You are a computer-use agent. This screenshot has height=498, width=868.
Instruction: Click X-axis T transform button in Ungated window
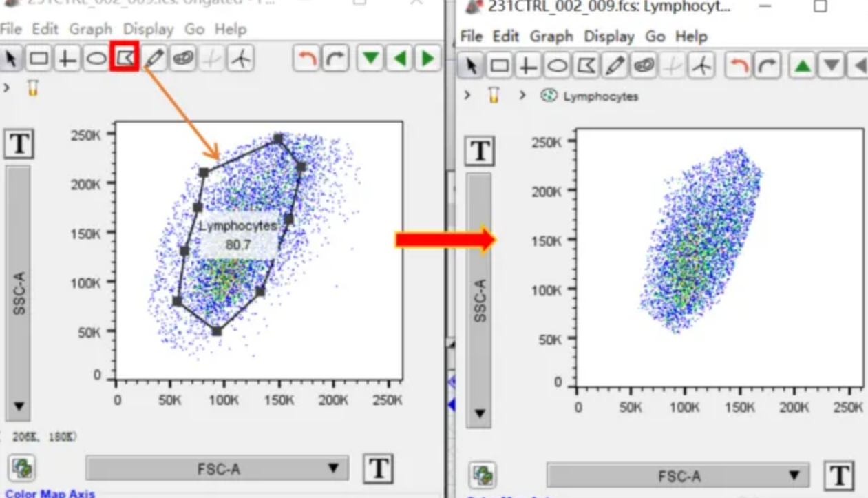pos(377,469)
